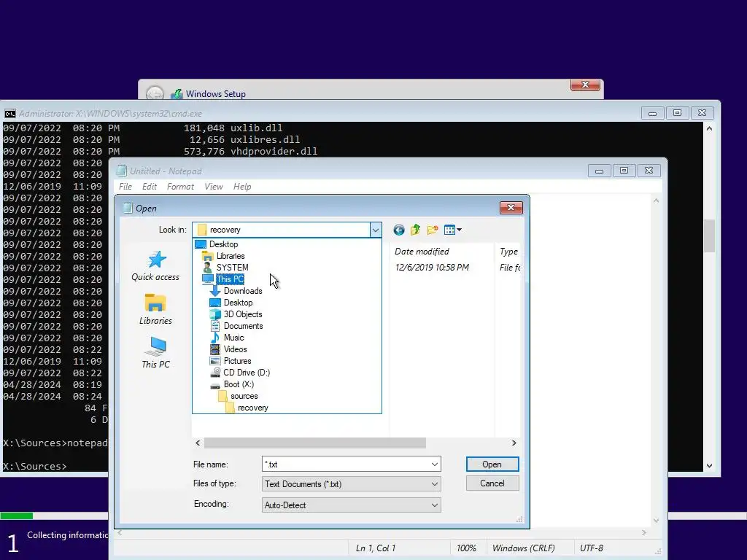Click the file list horizontal scrollbar thumb
This screenshot has height=560, width=747.
315,443
